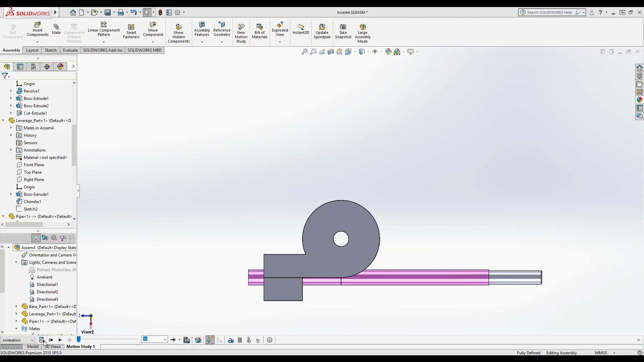Click the Fully Defined status text
644x362 pixels.
click(x=529, y=353)
